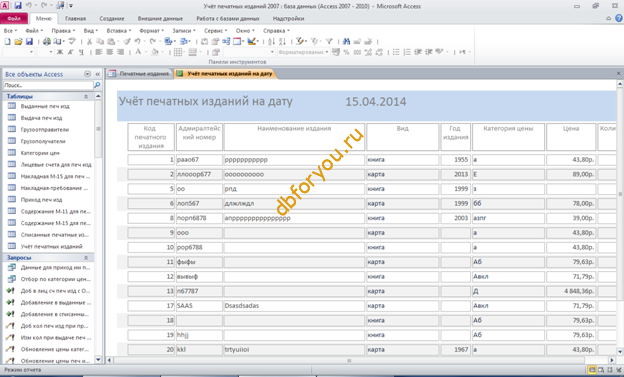Align text left icon
The height and width of the screenshot is (377, 624).
click(99, 52)
